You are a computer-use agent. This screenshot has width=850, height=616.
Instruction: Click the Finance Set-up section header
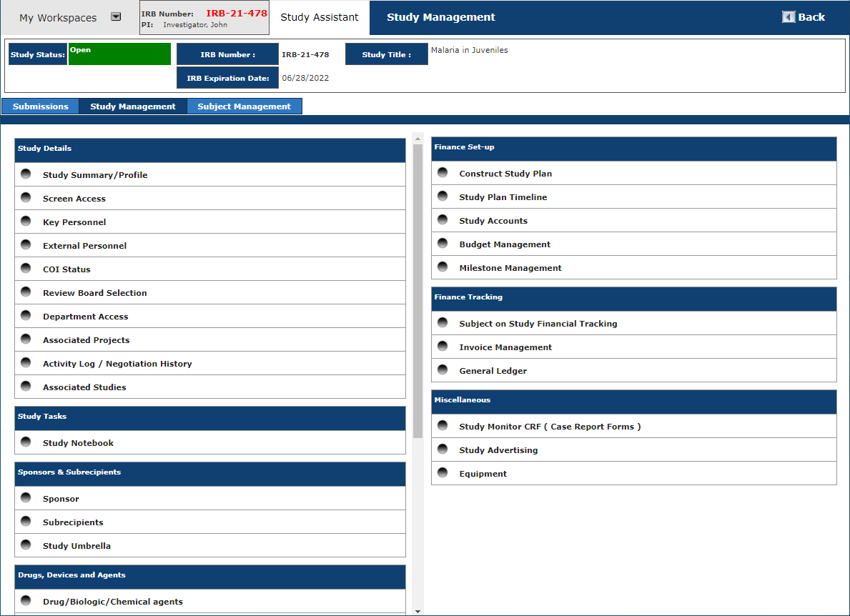[633, 149]
